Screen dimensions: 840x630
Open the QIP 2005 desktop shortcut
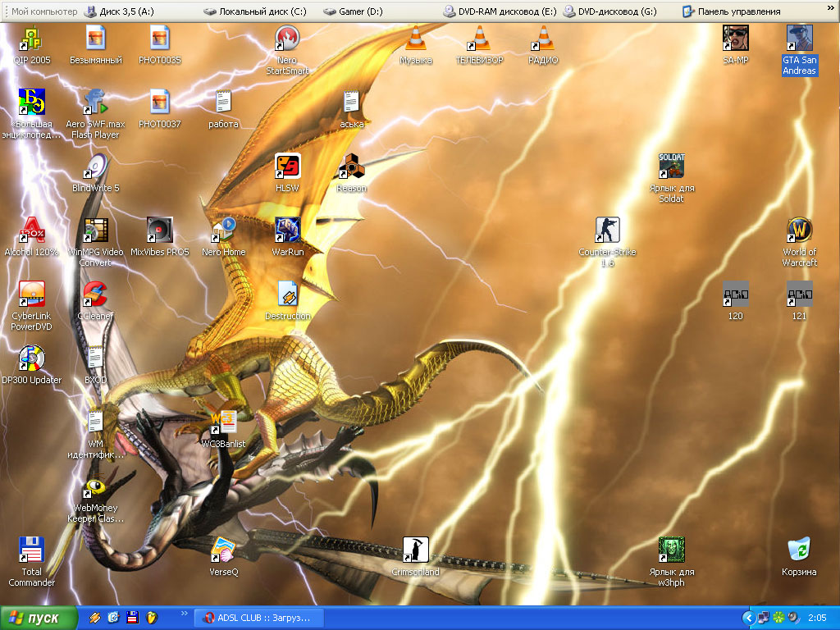coord(32,46)
